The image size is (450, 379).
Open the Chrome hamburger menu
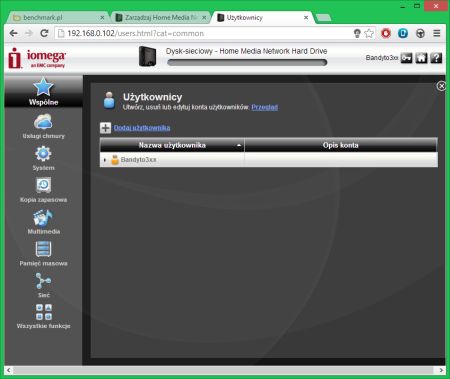pos(437,33)
